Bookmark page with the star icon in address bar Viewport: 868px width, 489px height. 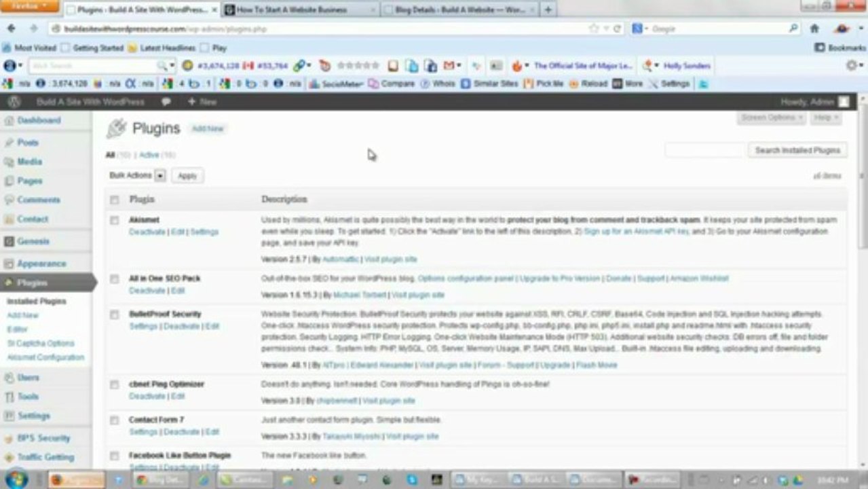coord(595,29)
